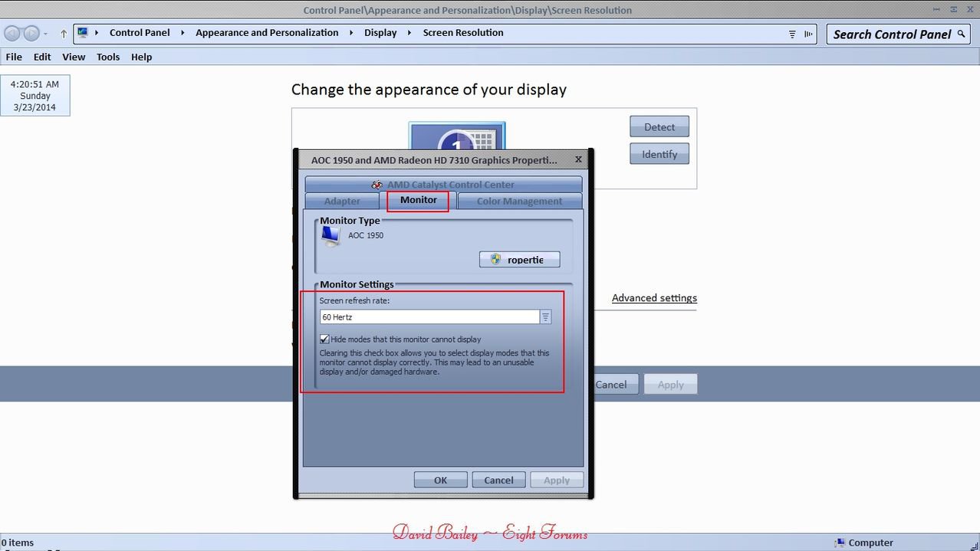This screenshot has height=551, width=980.
Task: Click the '0 items' status text
Action: pyautogui.click(x=18, y=543)
